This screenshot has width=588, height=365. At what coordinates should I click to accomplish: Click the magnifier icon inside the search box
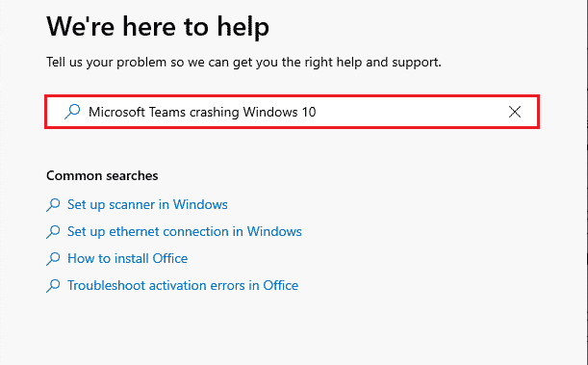tap(72, 112)
